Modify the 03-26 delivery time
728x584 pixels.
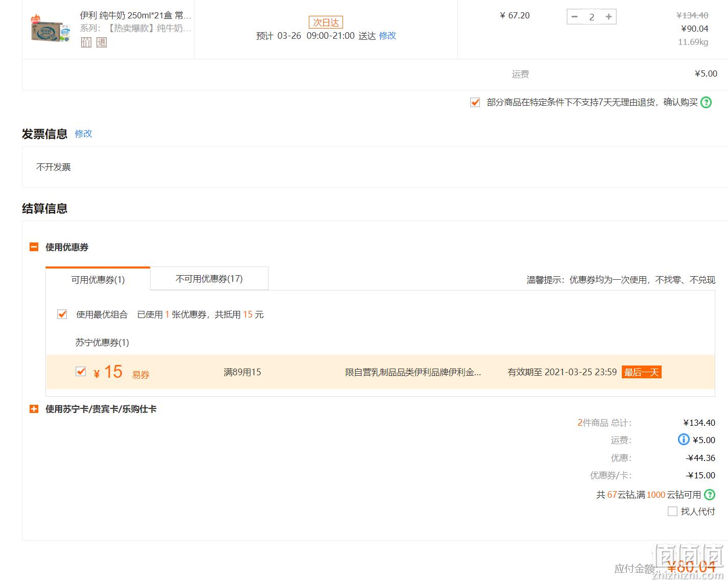(387, 36)
